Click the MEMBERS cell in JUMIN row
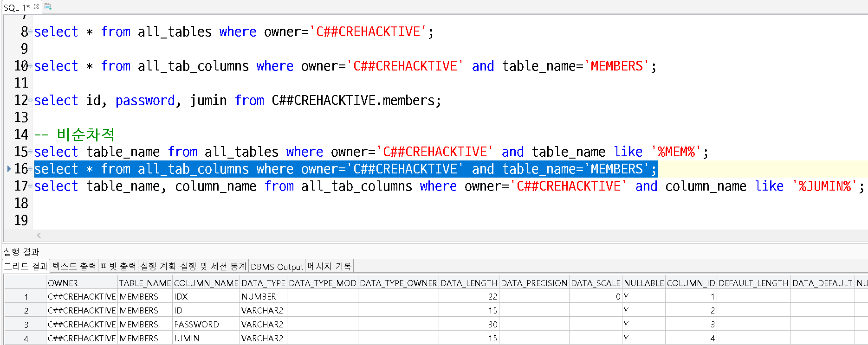868x345 pixels. (145, 339)
